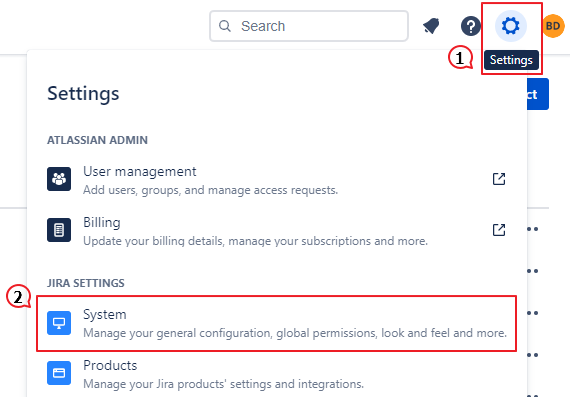570x397 pixels.
Task: Open the Help question mark icon
Action: tap(471, 26)
